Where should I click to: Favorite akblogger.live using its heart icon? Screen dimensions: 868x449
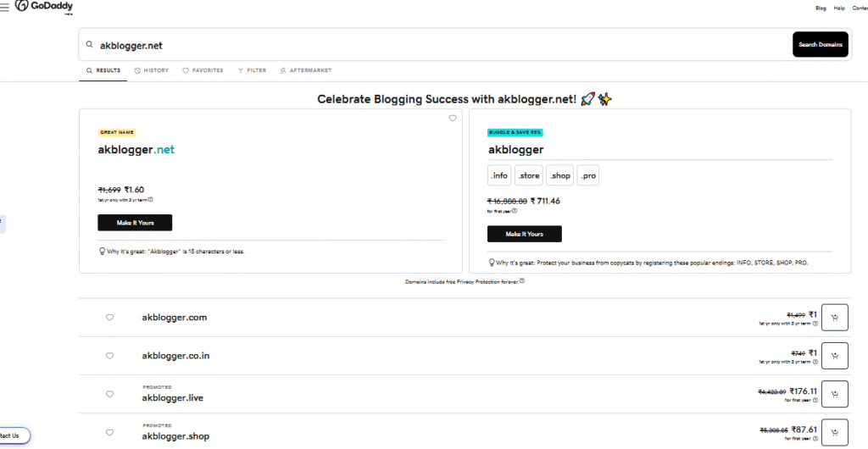pos(109,394)
